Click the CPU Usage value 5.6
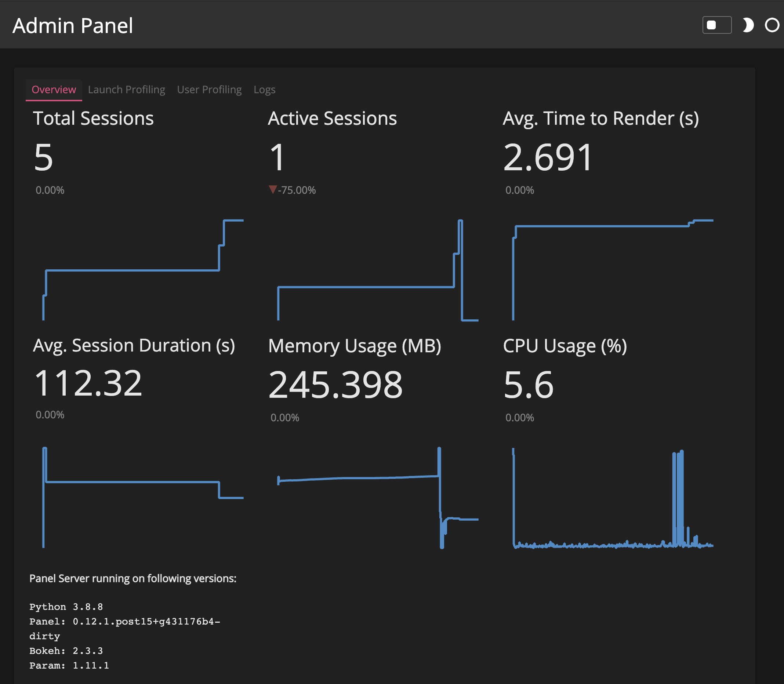Screen dimensions: 784x684 coord(528,385)
